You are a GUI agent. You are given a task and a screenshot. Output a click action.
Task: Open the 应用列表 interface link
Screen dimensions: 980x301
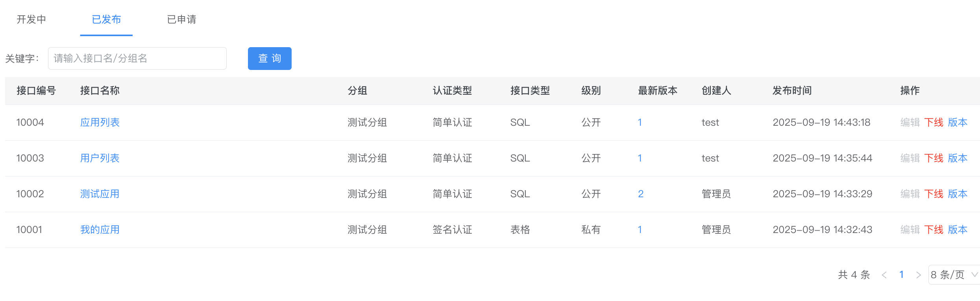pos(100,123)
